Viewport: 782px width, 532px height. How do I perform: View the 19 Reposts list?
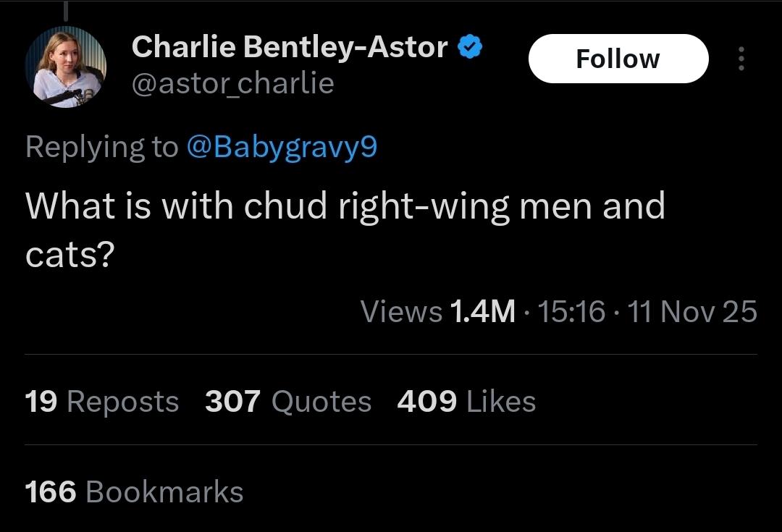tap(102, 402)
